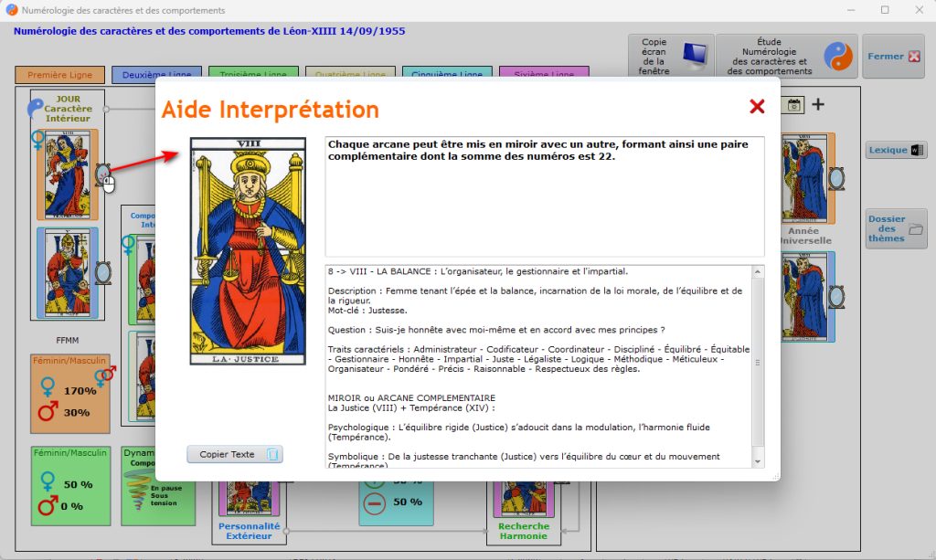
Task: Click the calendar icon near the plus sign
Action: (794, 105)
